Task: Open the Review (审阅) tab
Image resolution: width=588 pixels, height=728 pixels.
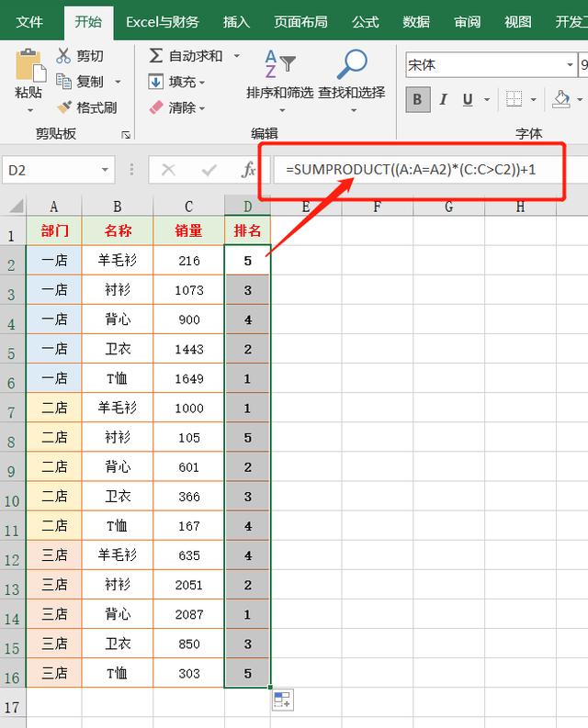Action: pyautogui.click(x=467, y=22)
